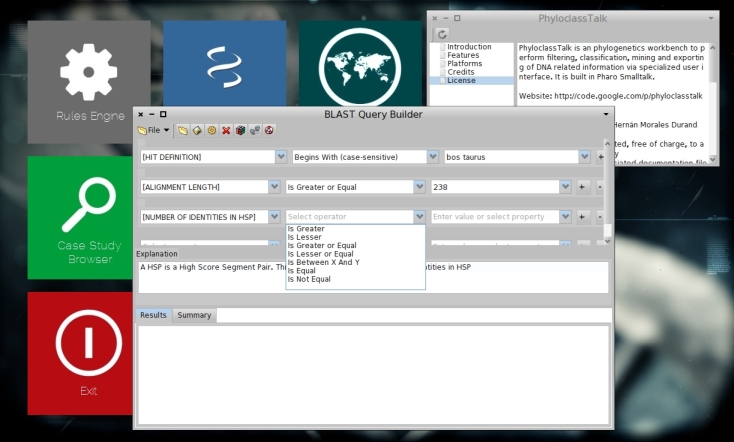Open the world map globe tile
Screen dimensions: 734x442
(x=360, y=63)
